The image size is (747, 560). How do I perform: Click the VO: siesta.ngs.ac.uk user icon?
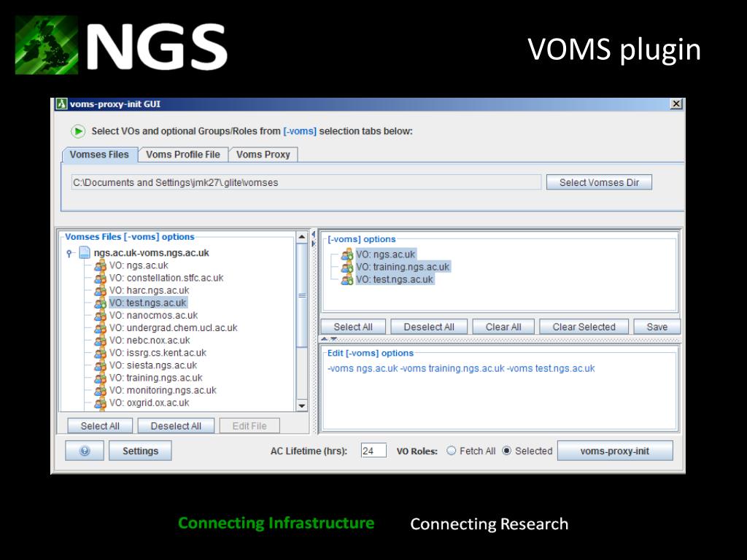pos(100,365)
